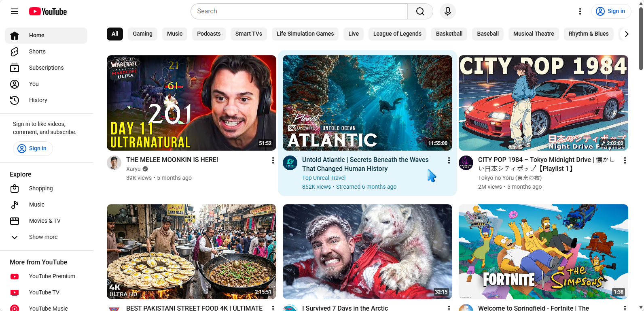
Task: Select the Music filter chip
Action: (x=175, y=34)
